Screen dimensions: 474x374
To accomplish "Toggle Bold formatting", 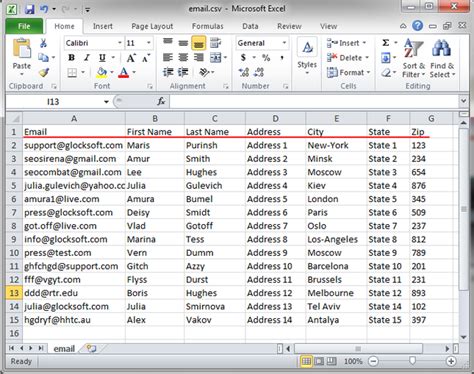I will [x=71, y=58].
